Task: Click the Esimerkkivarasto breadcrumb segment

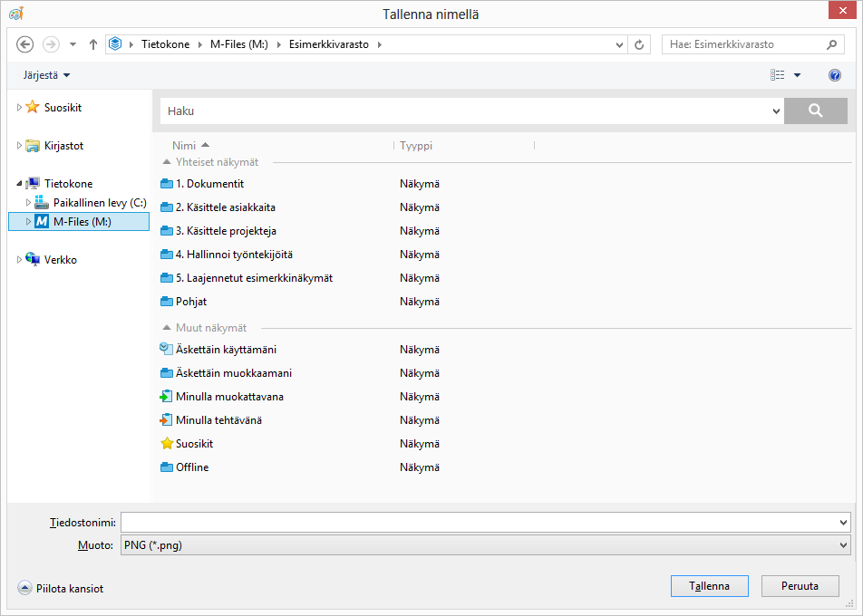Action: [328, 44]
